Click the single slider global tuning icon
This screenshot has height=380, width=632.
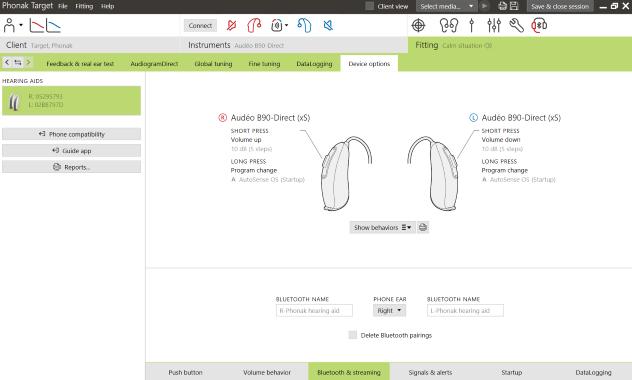click(x=472, y=25)
